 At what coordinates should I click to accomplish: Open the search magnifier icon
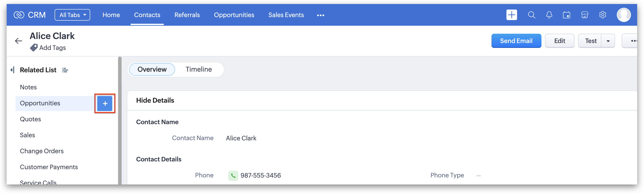click(531, 15)
